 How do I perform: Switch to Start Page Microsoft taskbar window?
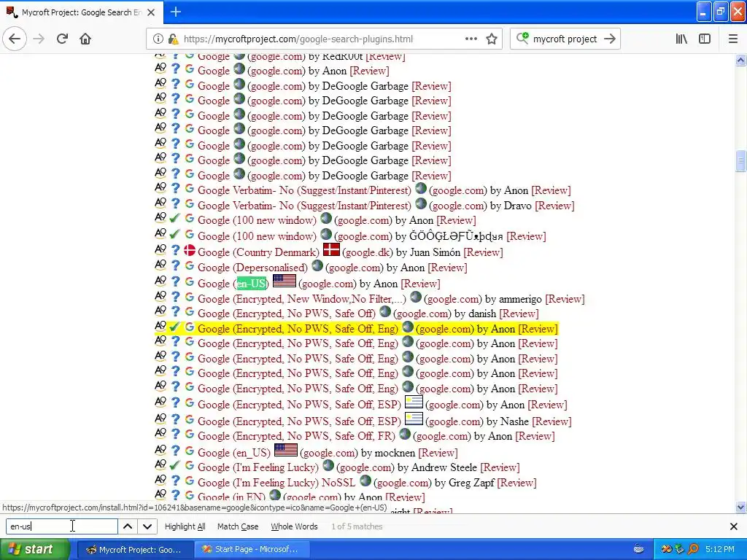pyautogui.click(x=252, y=550)
